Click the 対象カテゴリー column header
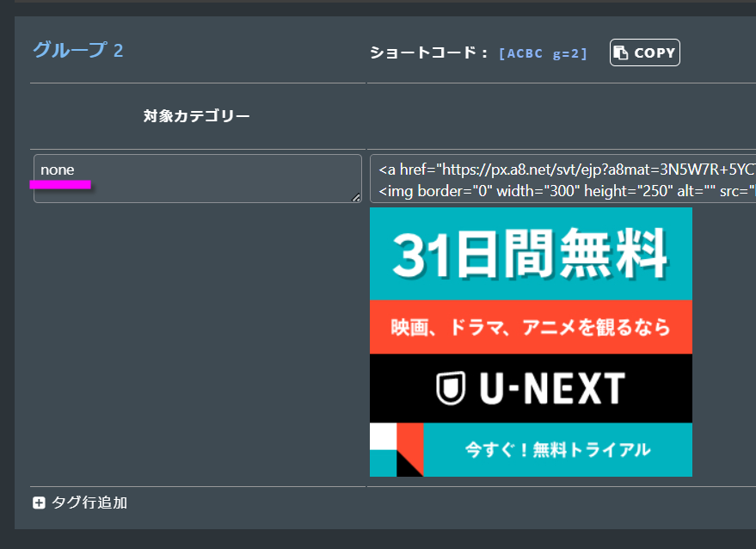The image size is (756, 549). 197,116
